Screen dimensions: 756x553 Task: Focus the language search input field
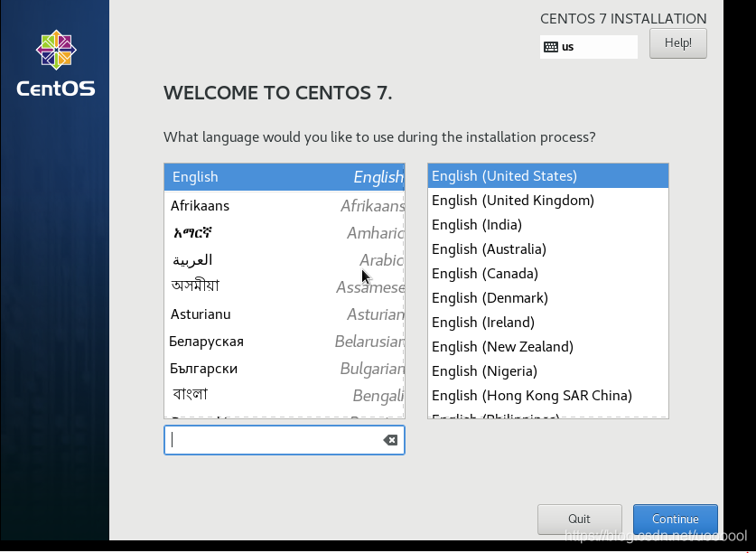click(x=285, y=440)
